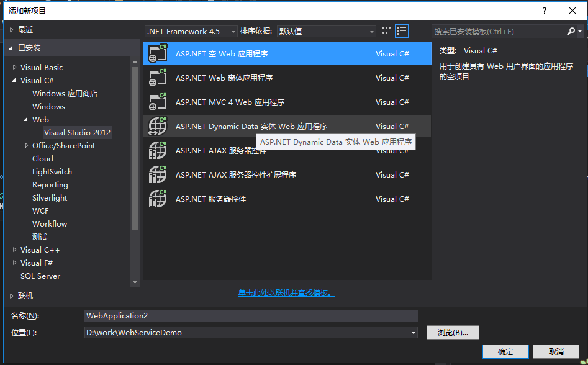Select ASP.NET MVC 4 Web 应用程序 text
588x365 pixels.
click(230, 102)
